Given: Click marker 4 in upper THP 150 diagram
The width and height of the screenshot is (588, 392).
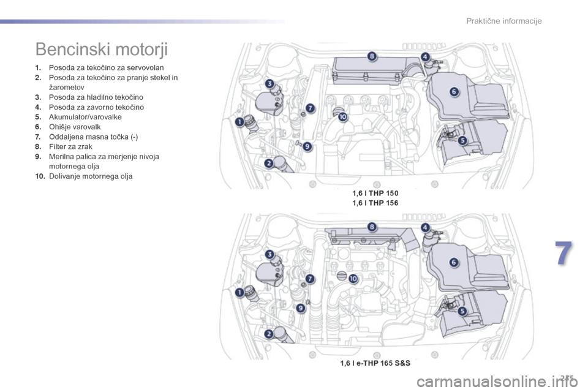Looking at the screenshot, I should click(x=425, y=57).
